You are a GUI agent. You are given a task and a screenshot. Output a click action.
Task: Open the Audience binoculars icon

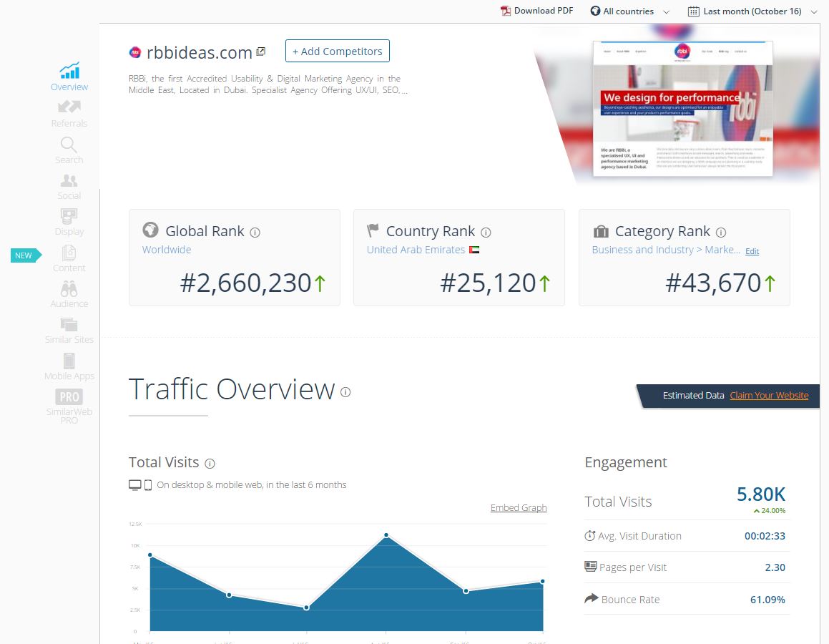69,288
